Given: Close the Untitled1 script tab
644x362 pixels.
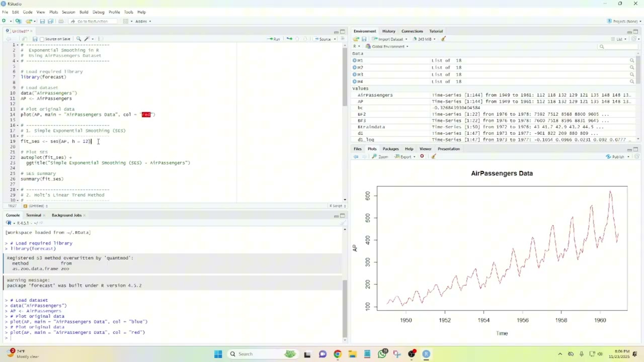Looking at the screenshot, I should click(x=32, y=31).
